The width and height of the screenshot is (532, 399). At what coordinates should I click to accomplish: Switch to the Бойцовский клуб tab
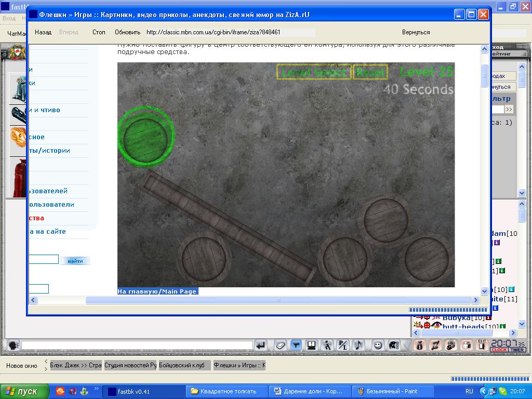point(184,365)
